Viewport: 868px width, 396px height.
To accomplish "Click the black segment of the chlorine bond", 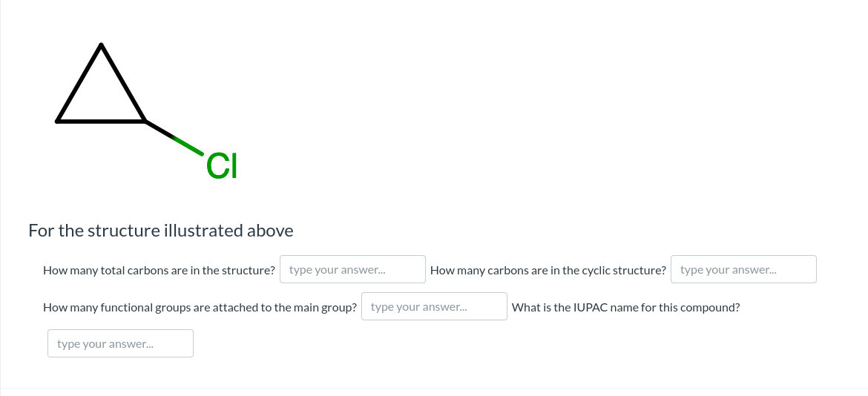I will coord(159,129).
